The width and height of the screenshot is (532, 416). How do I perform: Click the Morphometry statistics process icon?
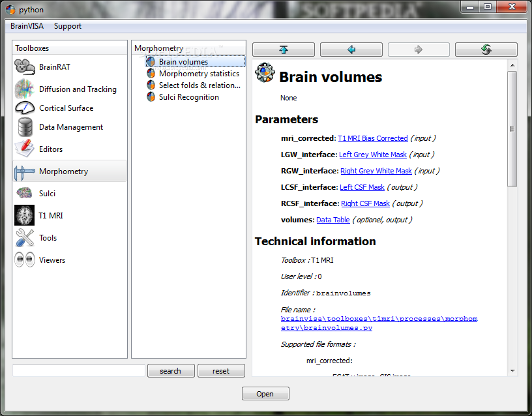151,73
